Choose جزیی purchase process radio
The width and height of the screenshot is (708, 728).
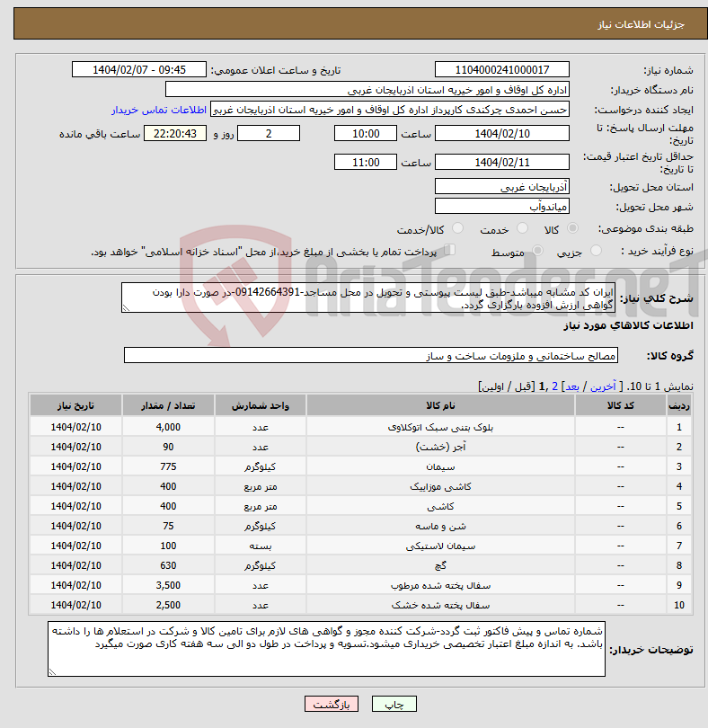tap(596, 251)
